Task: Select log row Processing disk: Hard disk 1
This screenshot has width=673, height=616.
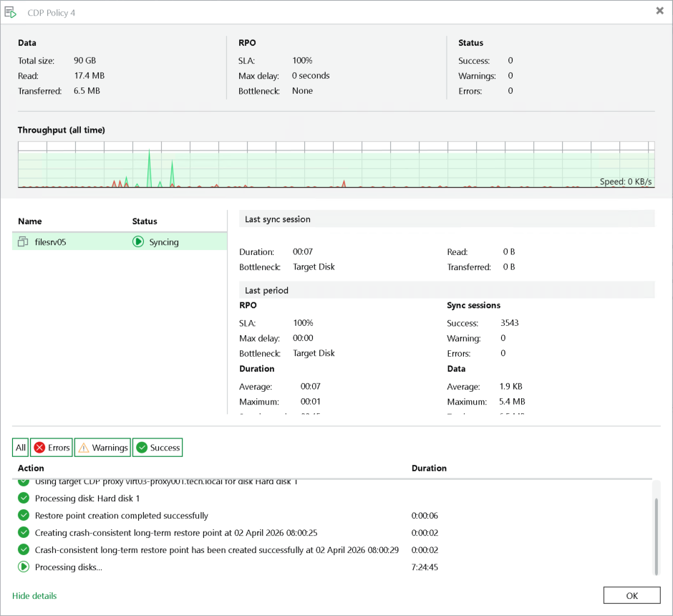Action: (331, 499)
